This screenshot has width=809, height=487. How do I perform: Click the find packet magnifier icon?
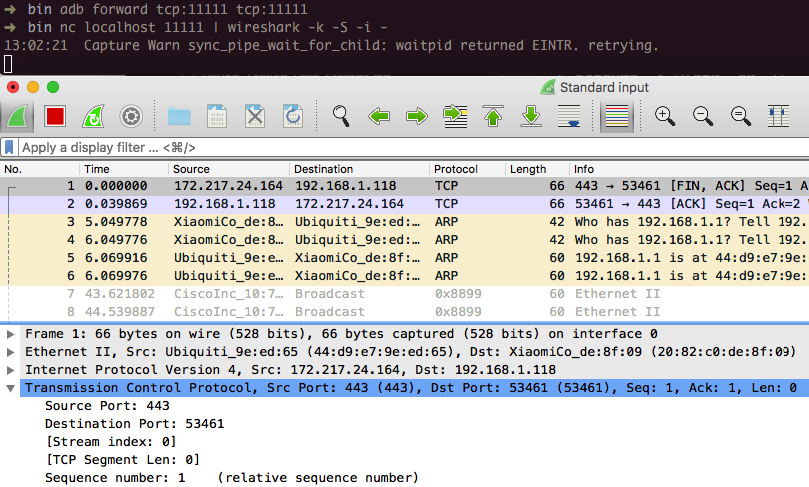342,116
